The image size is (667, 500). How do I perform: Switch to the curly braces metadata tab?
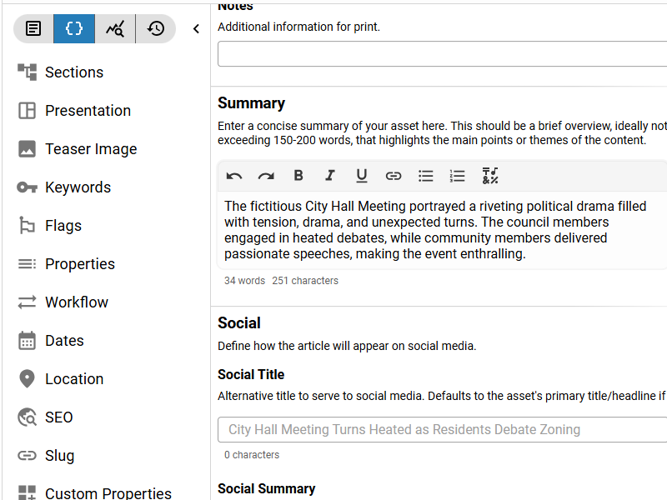click(x=74, y=29)
